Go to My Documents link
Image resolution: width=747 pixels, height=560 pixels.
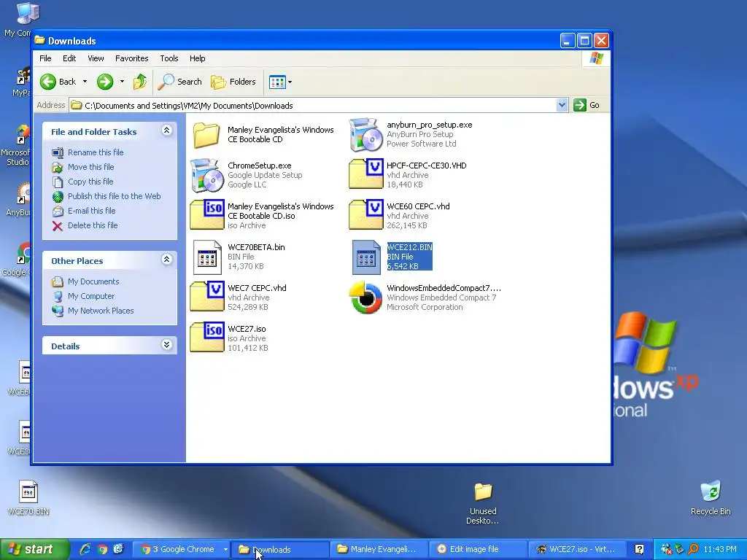(93, 281)
